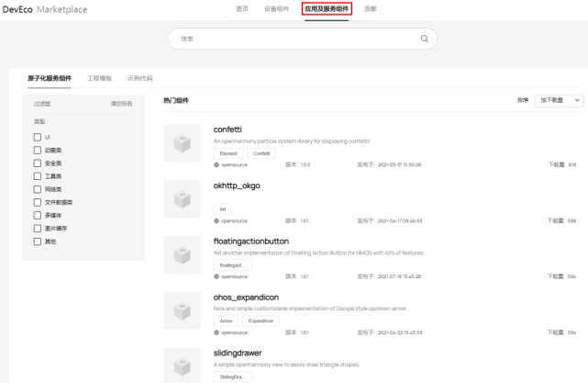Screen dimensions: 588x383
Task: Toggle the 网络类 filter checkbox
Action: click(x=38, y=189)
